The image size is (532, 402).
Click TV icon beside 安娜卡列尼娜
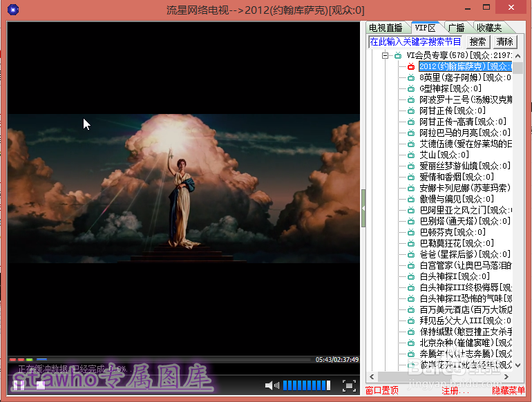(x=411, y=188)
